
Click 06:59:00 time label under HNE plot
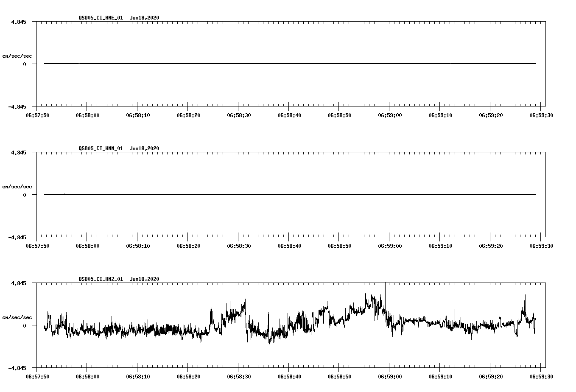click(x=389, y=115)
